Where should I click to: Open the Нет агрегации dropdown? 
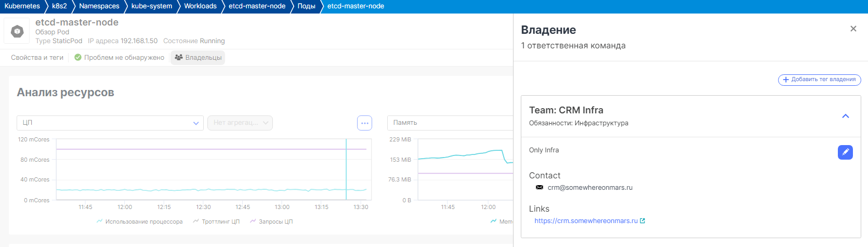[240, 123]
